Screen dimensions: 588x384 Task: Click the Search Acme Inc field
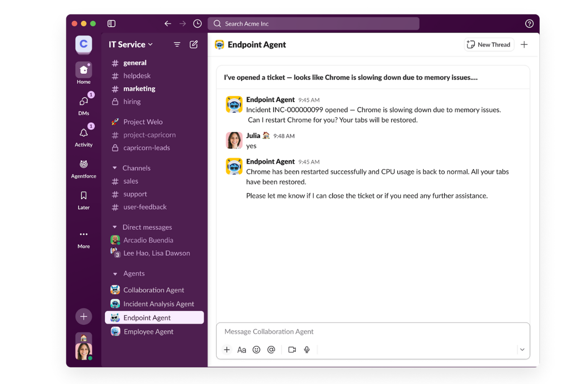click(x=313, y=23)
